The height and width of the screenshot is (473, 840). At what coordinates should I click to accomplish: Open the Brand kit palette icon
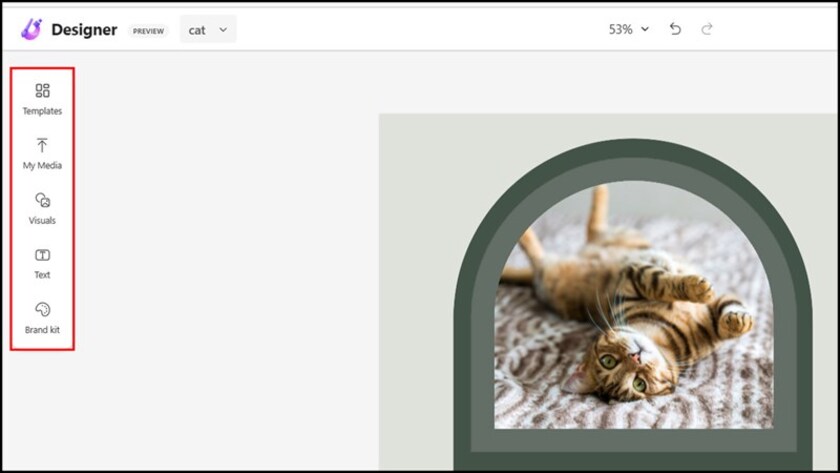point(42,309)
